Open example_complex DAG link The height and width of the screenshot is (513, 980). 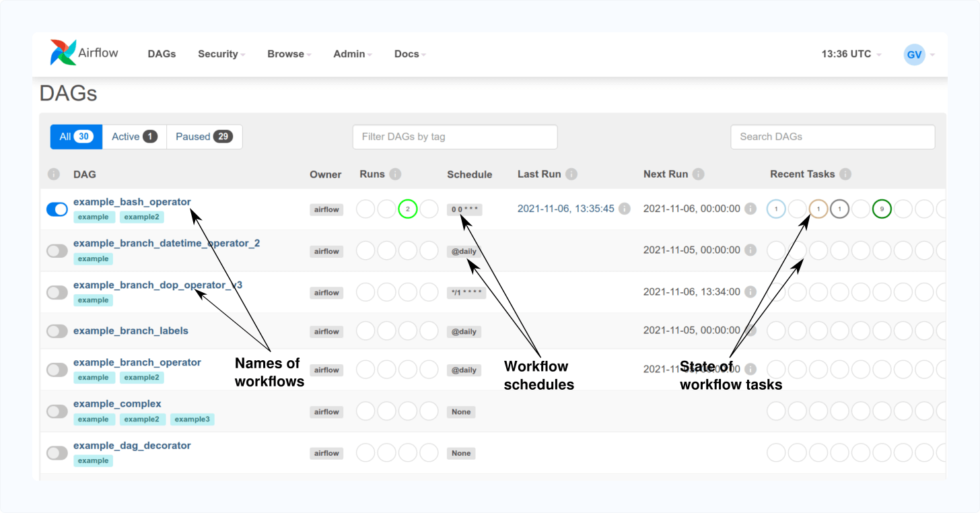pos(117,404)
